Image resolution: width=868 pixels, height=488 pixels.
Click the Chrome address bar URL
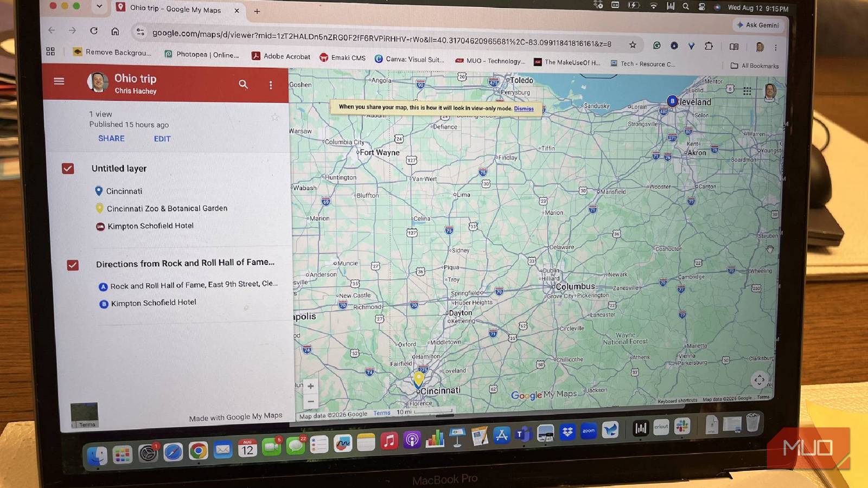(x=381, y=37)
